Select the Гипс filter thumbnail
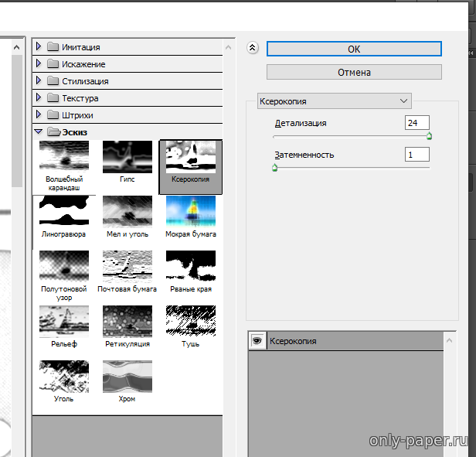This screenshot has height=457, width=476. (x=127, y=157)
